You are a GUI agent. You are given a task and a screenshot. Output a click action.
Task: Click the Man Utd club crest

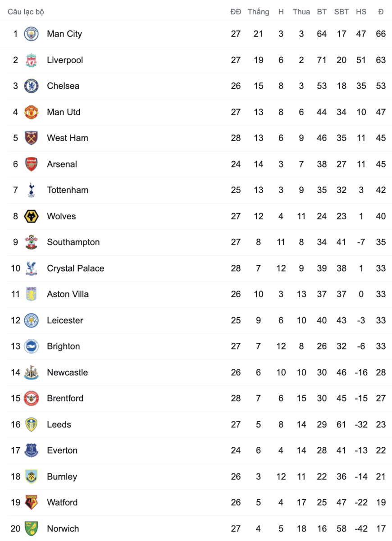(x=31, y=112)
